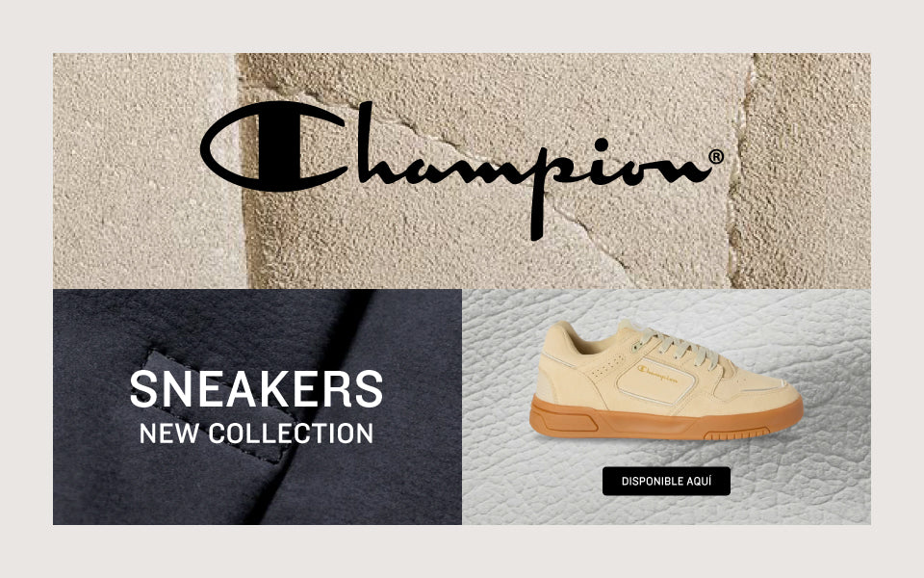
Task: Click the beige suede banner background
Action: pyautogui.click(x=462, y=171)
